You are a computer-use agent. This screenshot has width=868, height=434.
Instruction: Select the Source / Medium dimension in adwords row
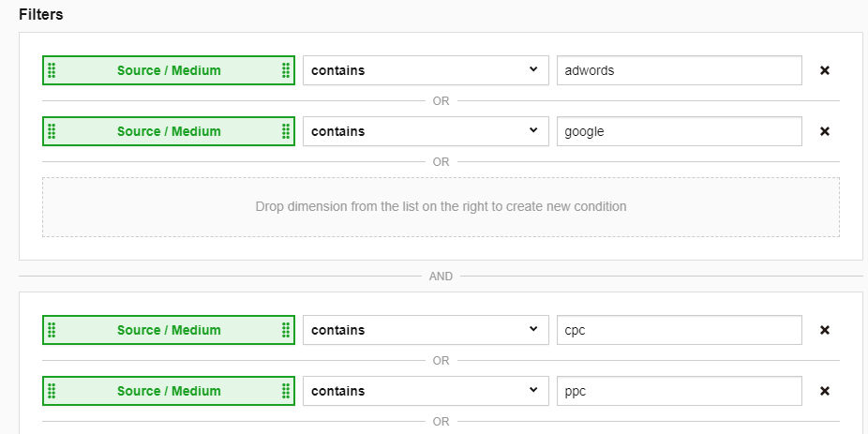pos(169,70)
